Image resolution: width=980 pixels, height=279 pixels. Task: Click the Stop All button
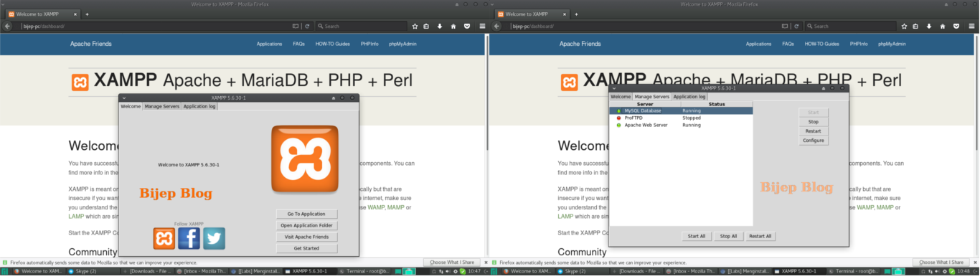click(728, 236)
